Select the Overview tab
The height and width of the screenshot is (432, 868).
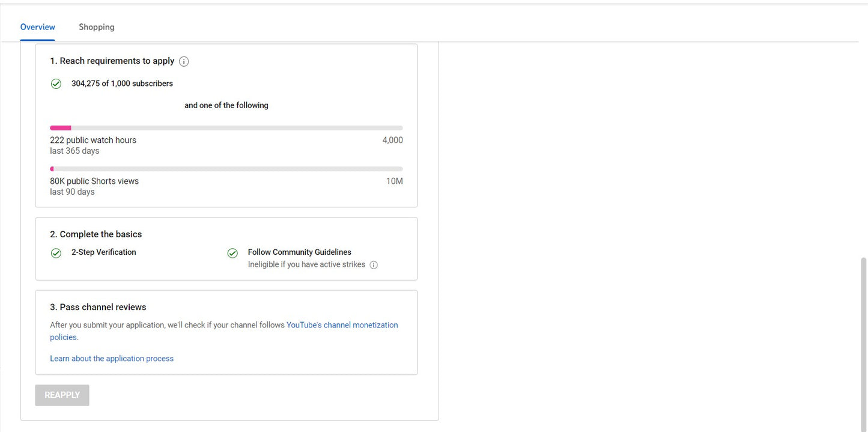[x=37, y=27]
